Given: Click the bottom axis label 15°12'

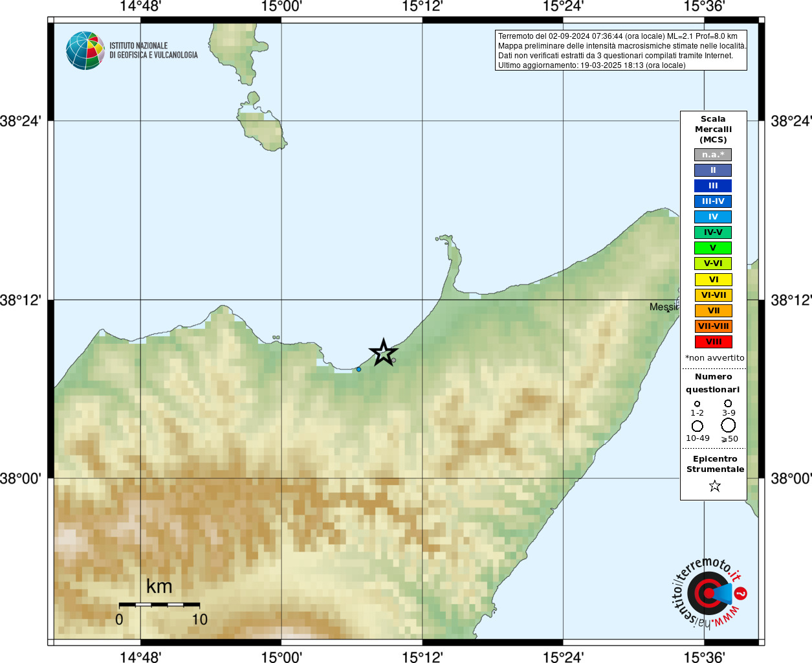Looking at the screenshot, I should coord(422,657).
